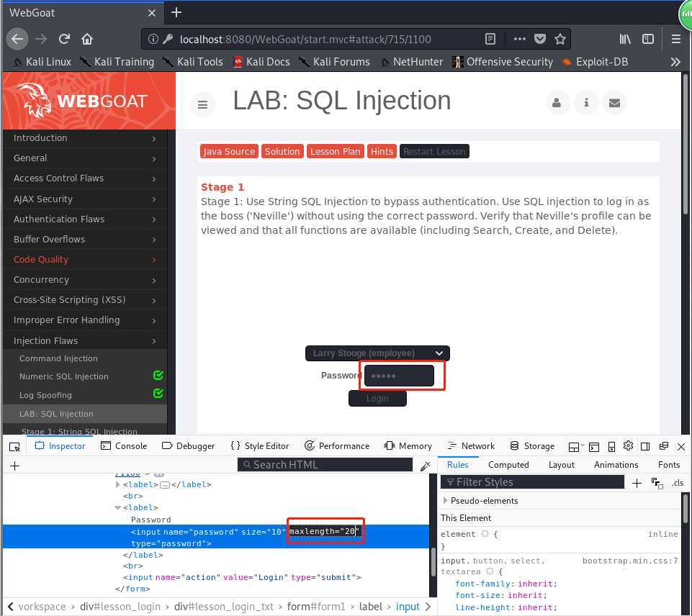Toggle highlight for input, button selector
The width and height of the screenshot is (692, 616).
pyautogui.click(x=490, y=572)
